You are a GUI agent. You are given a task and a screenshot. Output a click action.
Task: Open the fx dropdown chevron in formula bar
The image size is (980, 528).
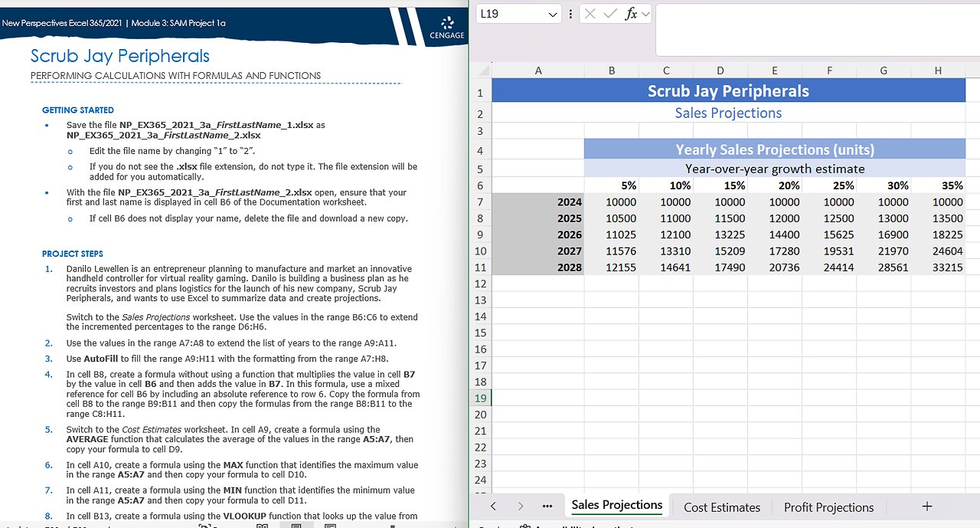[645, 14]
